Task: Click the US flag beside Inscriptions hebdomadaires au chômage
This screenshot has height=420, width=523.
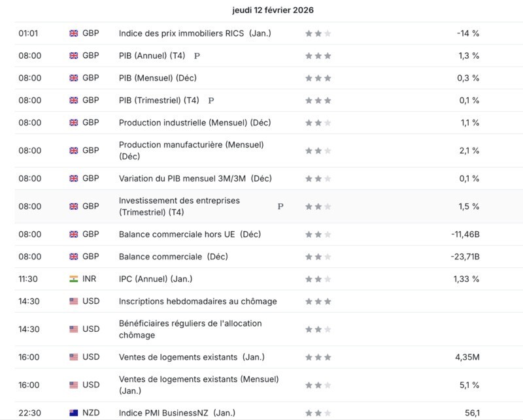Action: pos(74,301)
